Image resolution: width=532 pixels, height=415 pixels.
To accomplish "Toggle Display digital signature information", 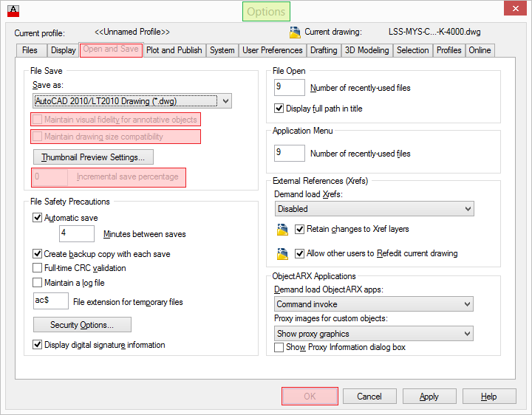I will coord(37,344).
